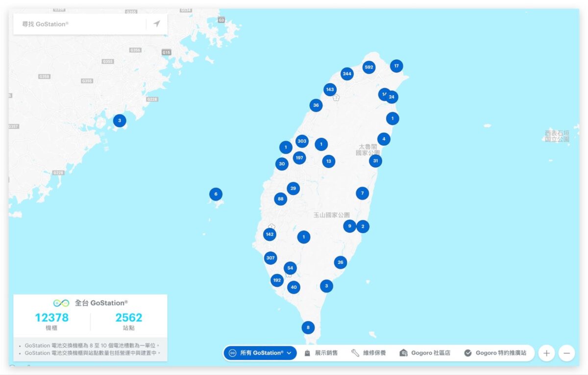Open the 197 station cluster marker

coord(299,158)
